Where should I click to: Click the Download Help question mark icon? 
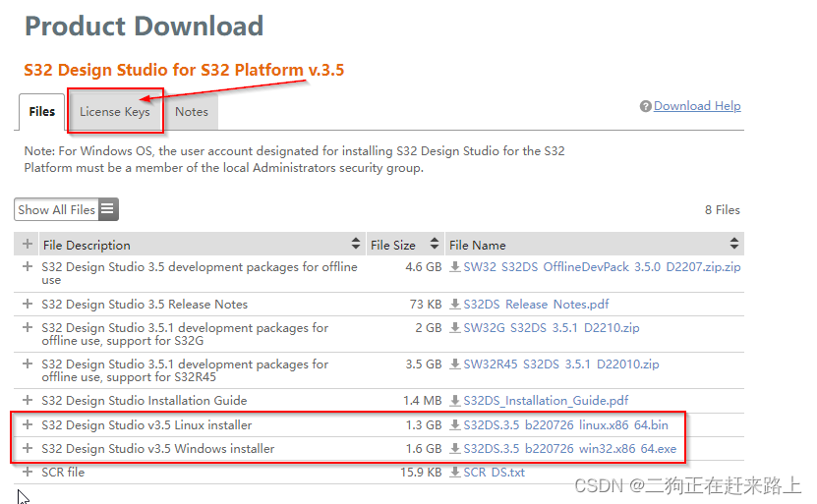[x=646, y=106]
